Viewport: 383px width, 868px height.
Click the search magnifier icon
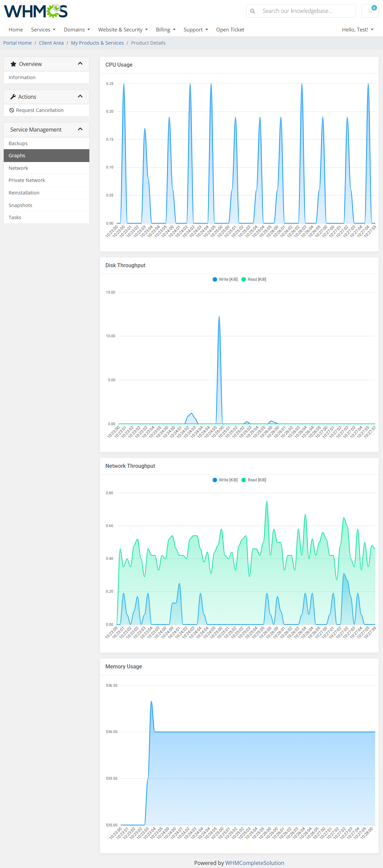[x=252, y=11]
